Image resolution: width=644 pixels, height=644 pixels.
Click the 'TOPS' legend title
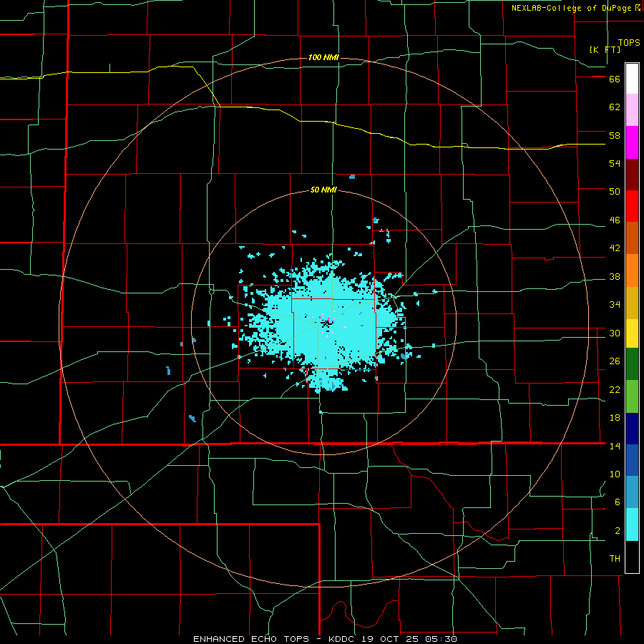pos(629,43)
